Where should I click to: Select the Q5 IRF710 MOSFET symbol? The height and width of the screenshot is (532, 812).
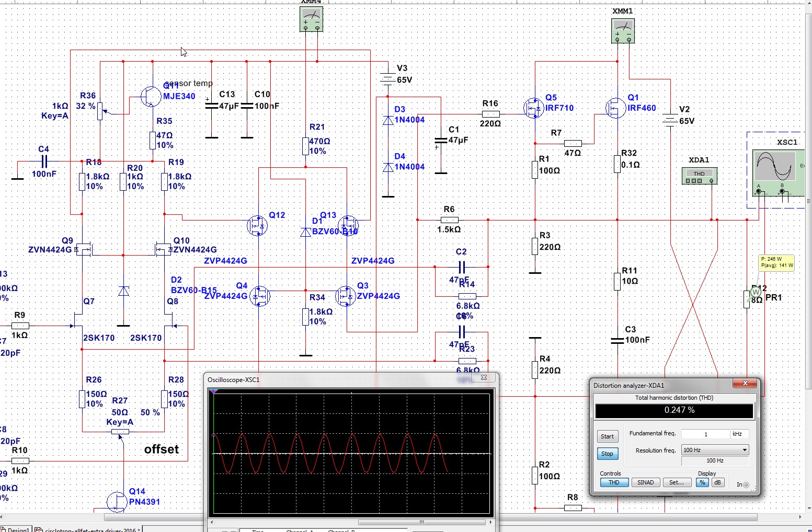click(534, 108)
